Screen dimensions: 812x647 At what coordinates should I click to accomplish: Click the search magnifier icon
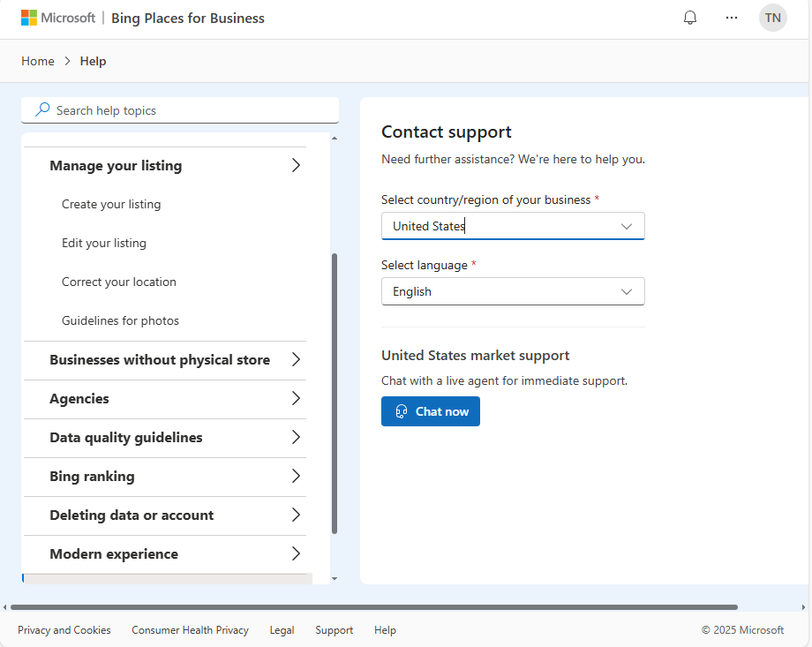pyautogui.click(x=42, y=110)
